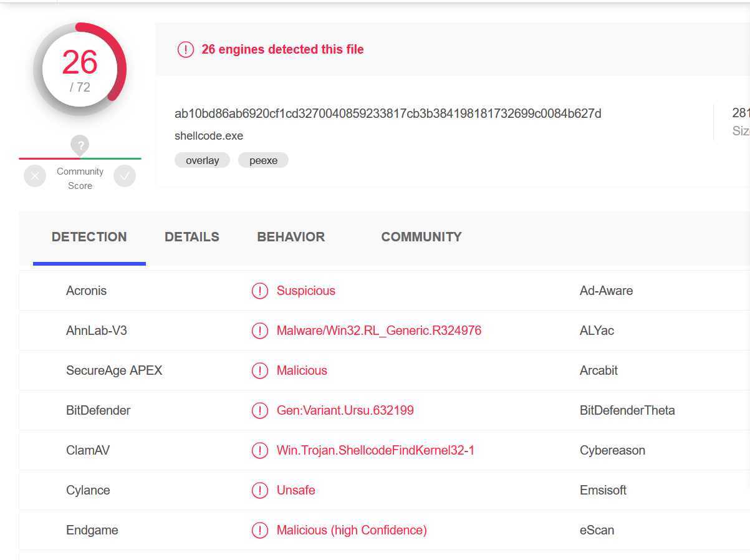Click the overlay tag

tap(202, 160)
